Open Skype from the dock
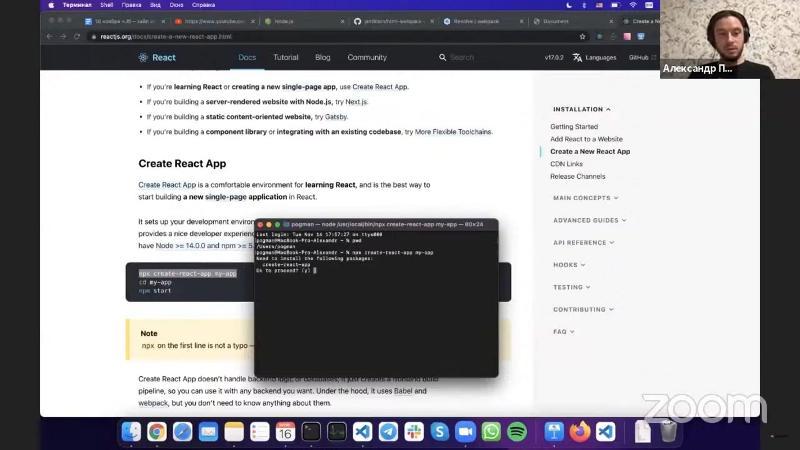This screenshot has width=800, height=450. point(439,431)
